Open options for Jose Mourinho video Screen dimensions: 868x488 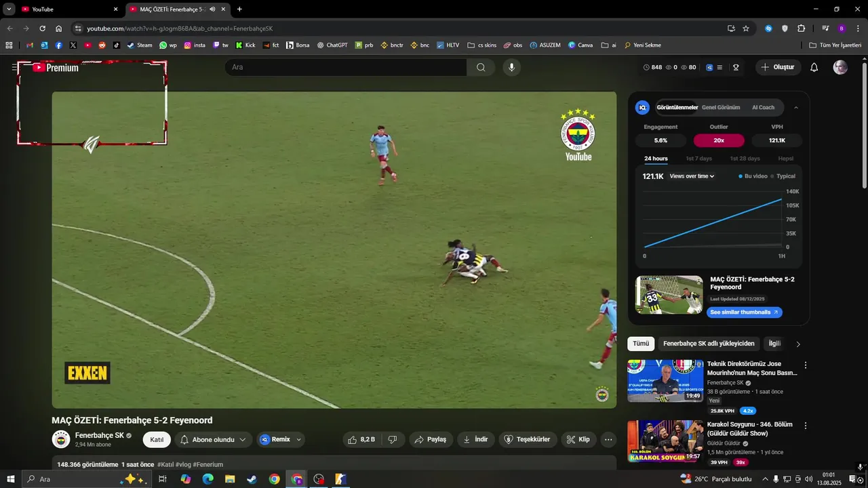click(806, 365)
